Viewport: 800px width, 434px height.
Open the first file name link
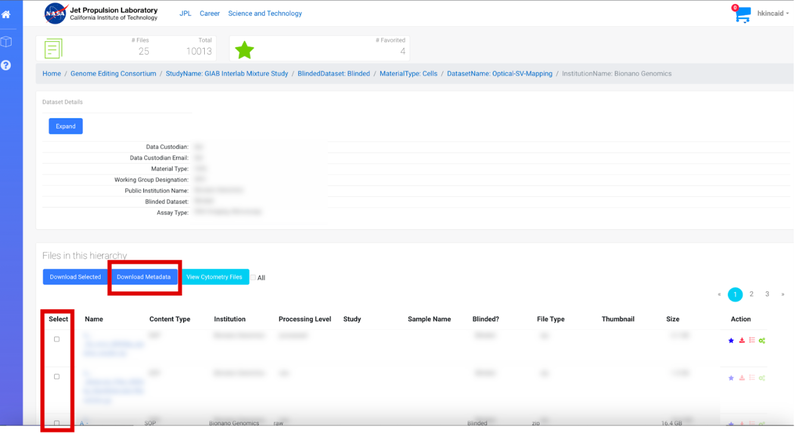pyautogui.click(x=113, y=344)
